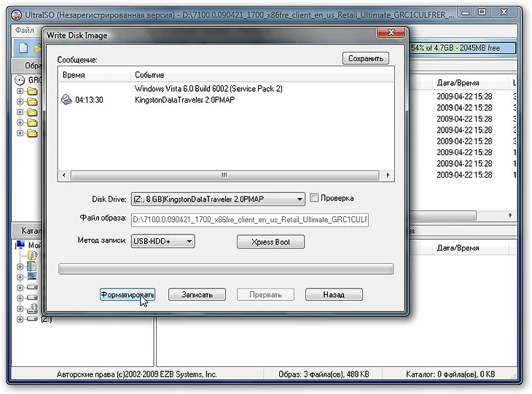
Task: Open the Файл menu
Action: point(24,30)
